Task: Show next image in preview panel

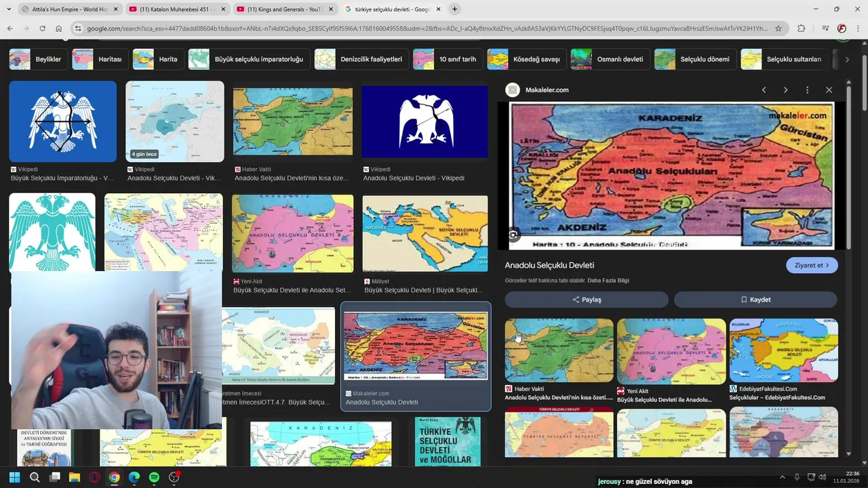Action: tap(785, 89)
